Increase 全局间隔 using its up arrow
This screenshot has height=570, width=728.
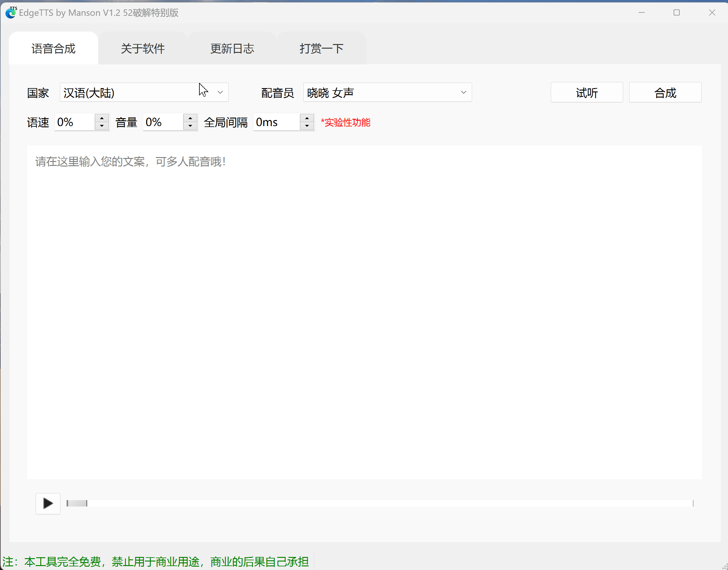click(x=307, y=118)
